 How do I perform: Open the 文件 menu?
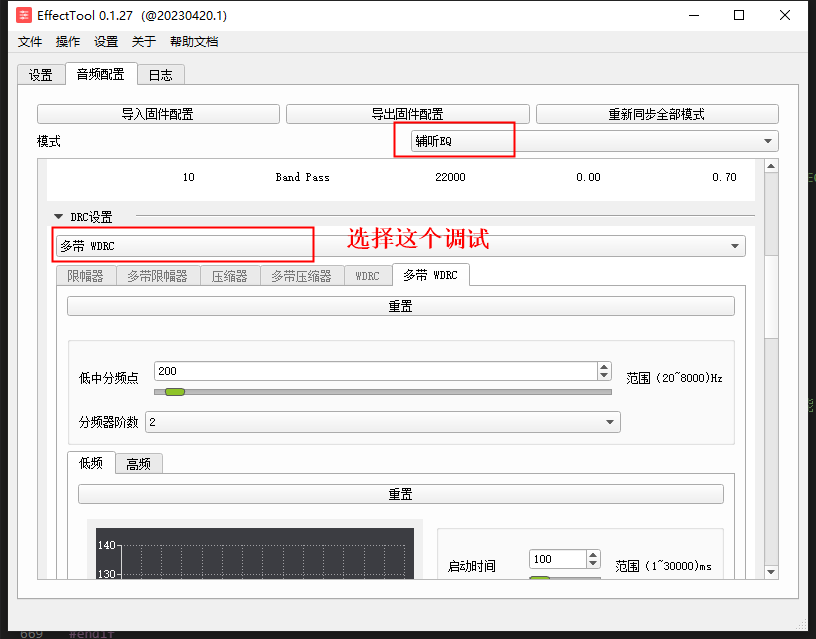pyautogui.click(x=30, y=42)
